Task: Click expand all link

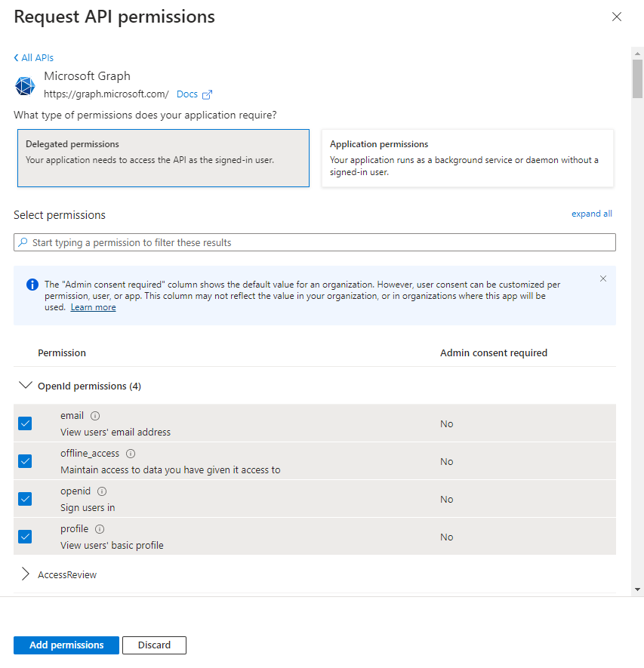Action: click(x=591, y=214)
